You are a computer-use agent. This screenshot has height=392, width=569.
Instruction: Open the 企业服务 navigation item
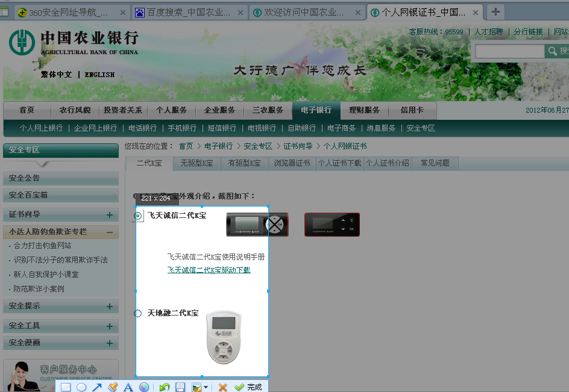(219, 110)
